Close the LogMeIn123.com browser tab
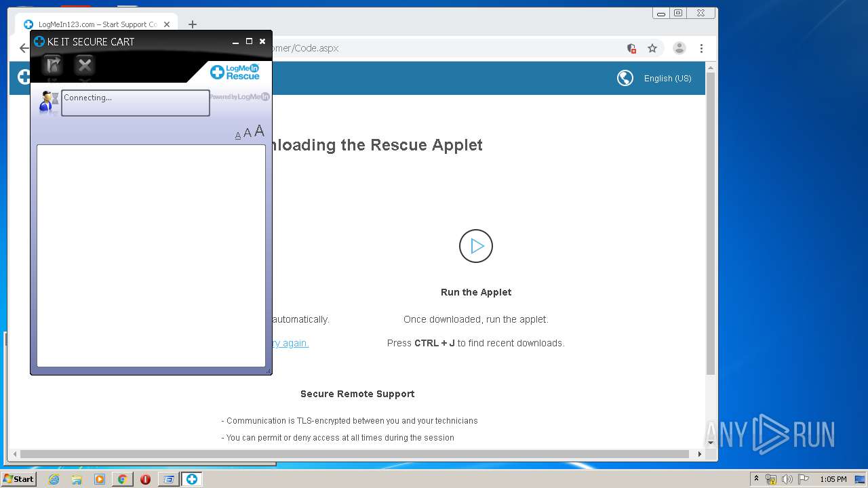 tap(167, 24)
